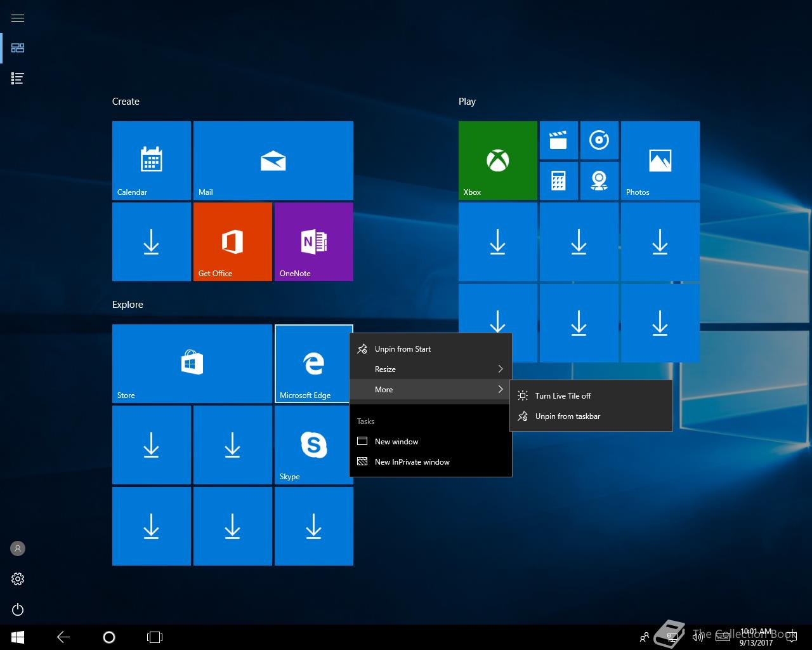Open the Groove Music small tile
812x650 pixels.
pos(599,140)
